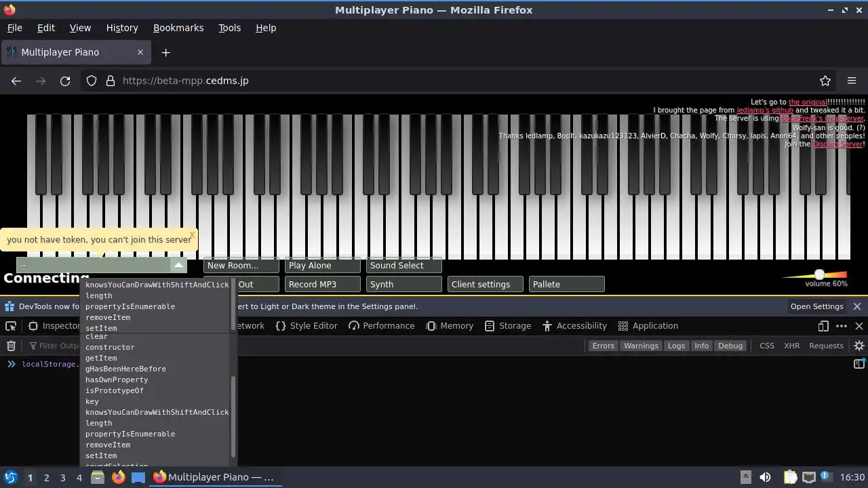868x488 pixels.
Task: Switch to the Storage tab
Action: tap(508, 326)
